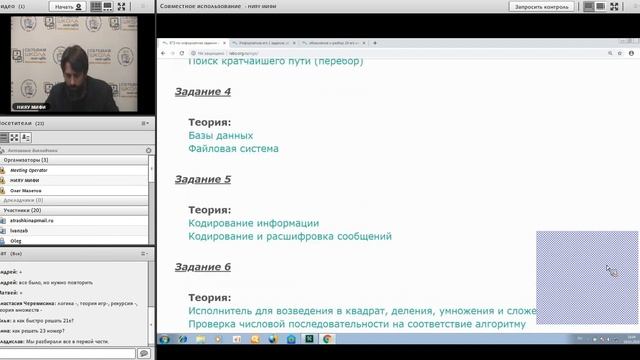Click the presenter video thumbnail
Screen dimensions: 640x360
pyautogui.click(x=74, y=64)
